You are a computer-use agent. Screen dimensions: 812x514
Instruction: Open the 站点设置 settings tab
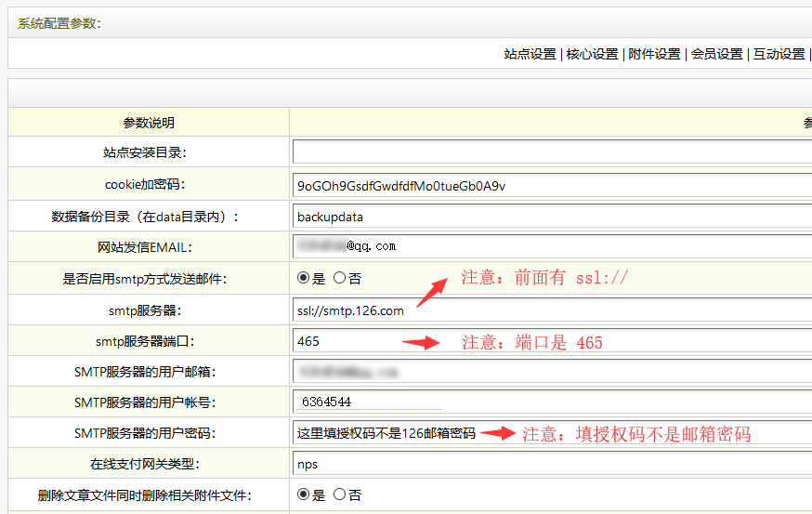click(530, 54)
